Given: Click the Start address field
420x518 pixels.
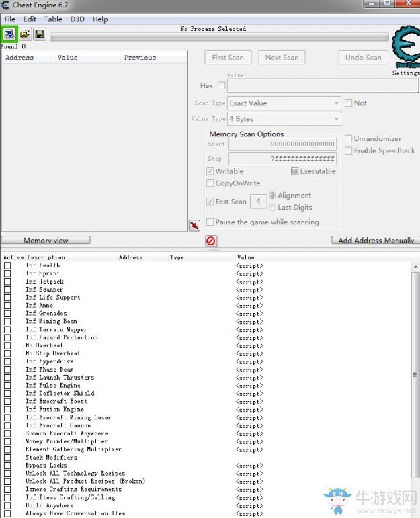Looking at the screenshot, I should tap(282, 144).
